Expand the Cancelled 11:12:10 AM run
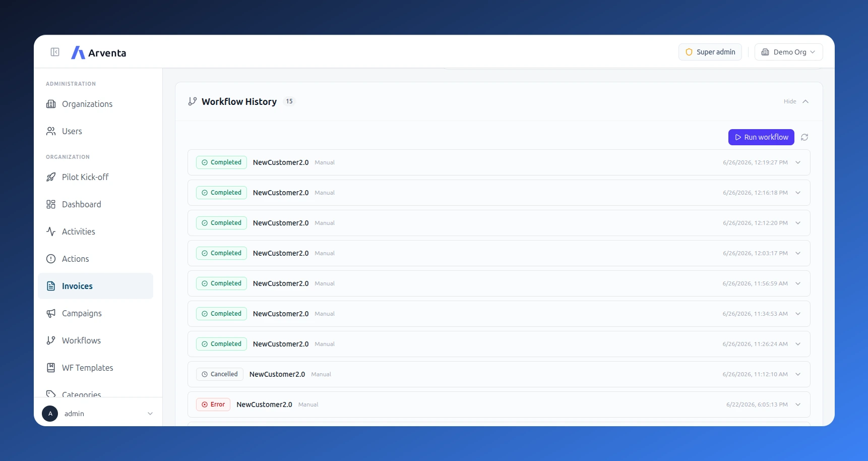This screenshot has width=868, height=461. pos(798,374)
